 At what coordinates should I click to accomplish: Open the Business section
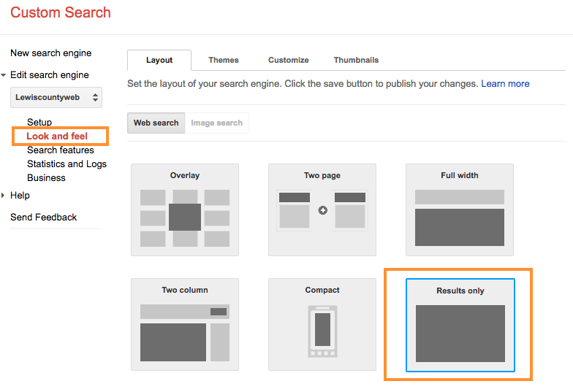click(47, 178)
